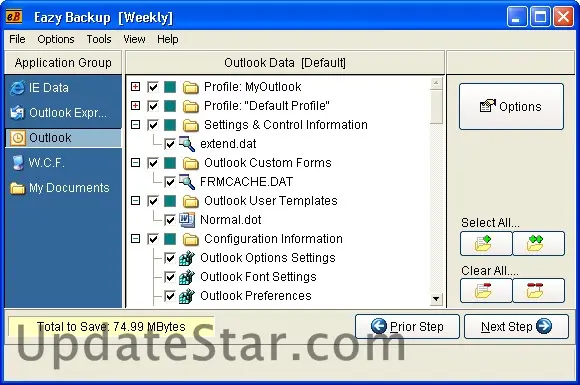Toggle checkbox for Outlook Custom Forms
Screen dimensions: 580x385
tap(153, 163)
